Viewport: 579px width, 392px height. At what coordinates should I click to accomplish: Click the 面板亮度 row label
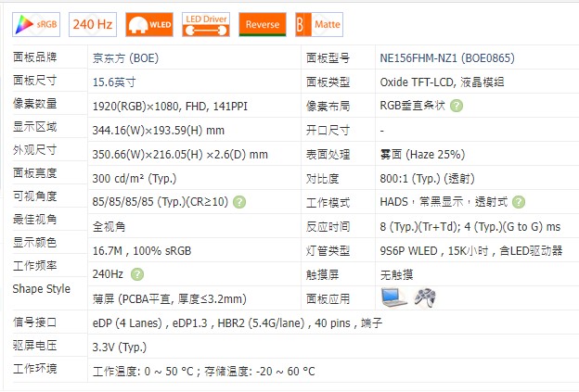point(34,173)
